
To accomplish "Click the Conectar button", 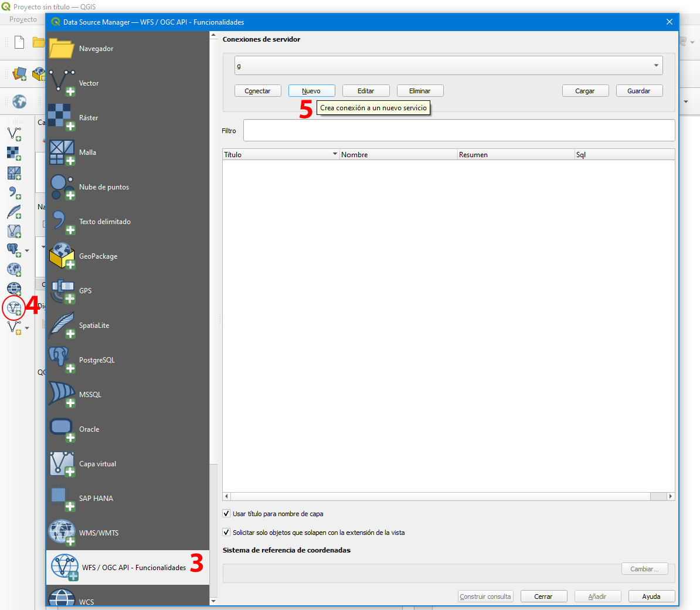I will tap(257, 91).
